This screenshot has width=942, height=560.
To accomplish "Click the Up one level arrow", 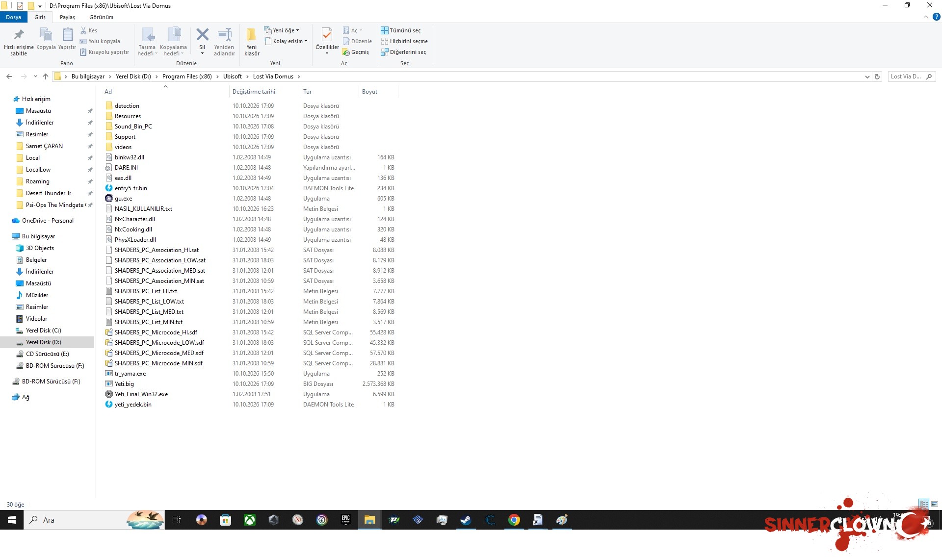I will (46, 76).
